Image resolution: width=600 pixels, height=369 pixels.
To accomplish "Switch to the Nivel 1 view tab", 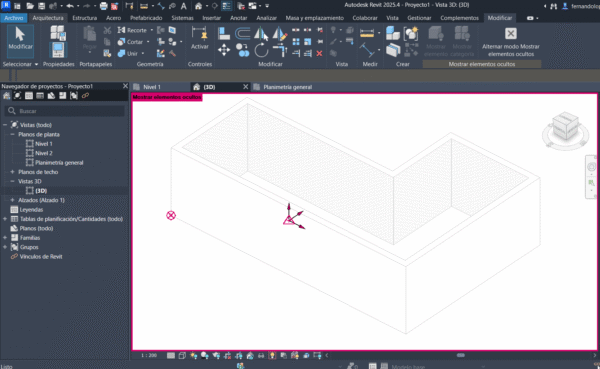I will [x=152, y=87].
